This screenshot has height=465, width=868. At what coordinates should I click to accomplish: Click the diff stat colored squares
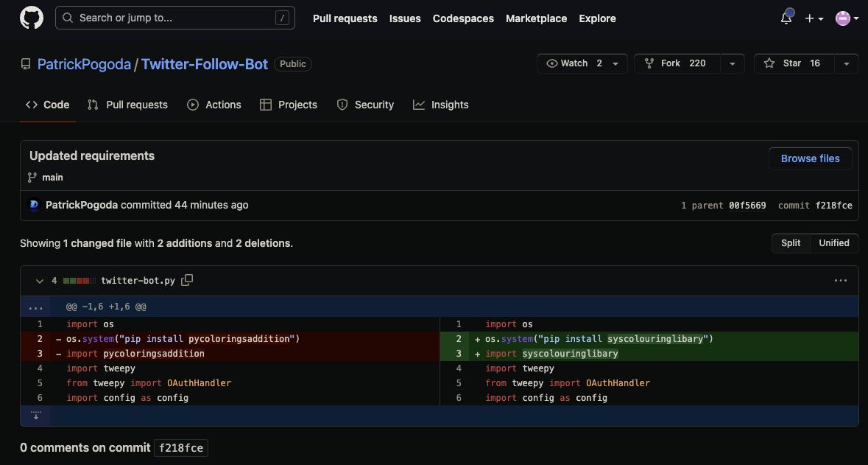pos(77,281)
